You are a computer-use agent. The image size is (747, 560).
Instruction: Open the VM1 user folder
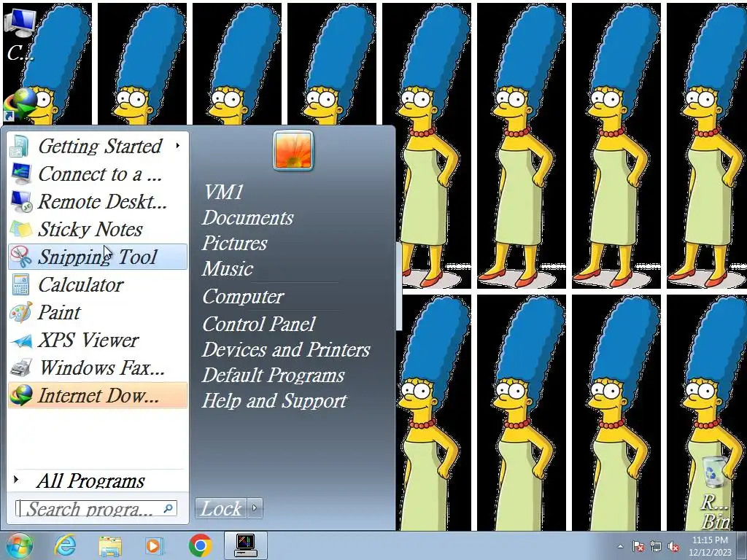[223, 192]
